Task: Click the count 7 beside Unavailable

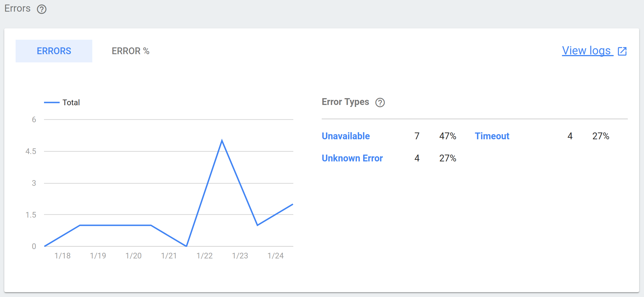Action: click(x=417, y=136)
